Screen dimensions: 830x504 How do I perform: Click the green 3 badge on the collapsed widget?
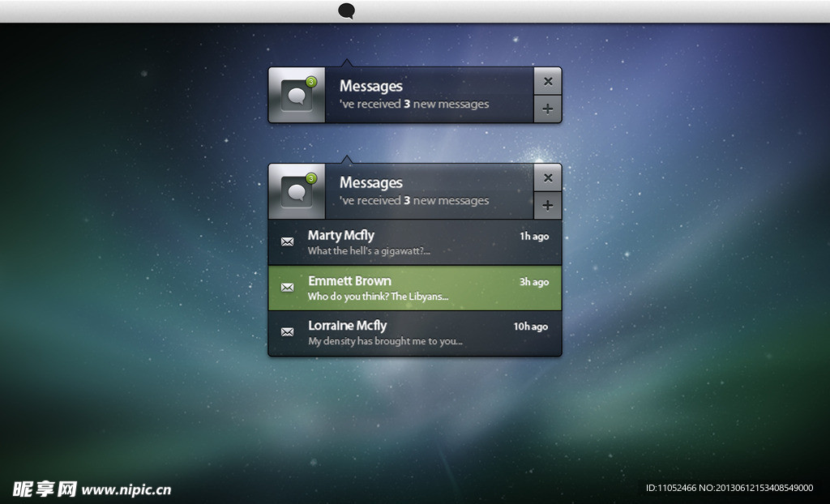coord(311,81)
